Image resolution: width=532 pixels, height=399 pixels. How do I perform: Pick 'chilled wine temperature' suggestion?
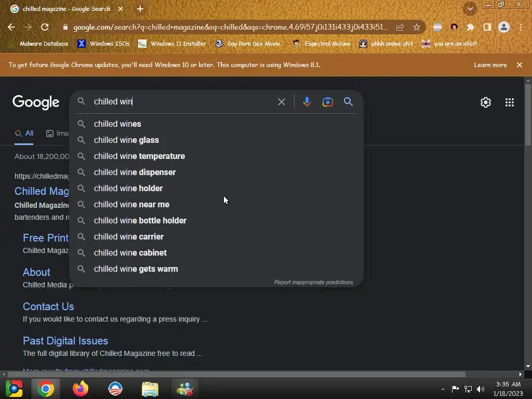[x=216, y=156]
